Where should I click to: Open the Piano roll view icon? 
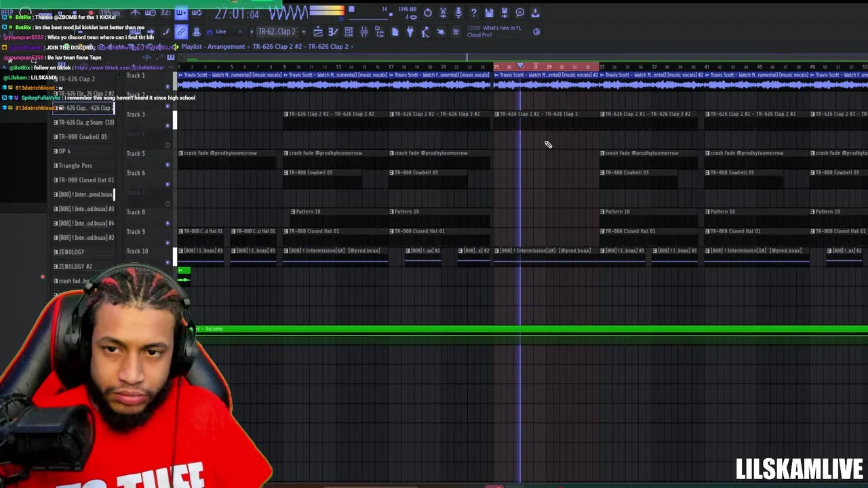tap(333, 32)
